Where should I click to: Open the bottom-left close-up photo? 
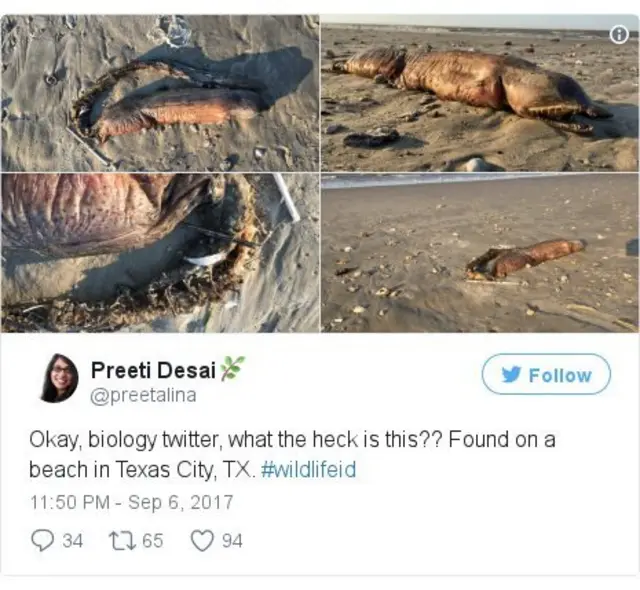pyautogui.click(x=160, y=253)
